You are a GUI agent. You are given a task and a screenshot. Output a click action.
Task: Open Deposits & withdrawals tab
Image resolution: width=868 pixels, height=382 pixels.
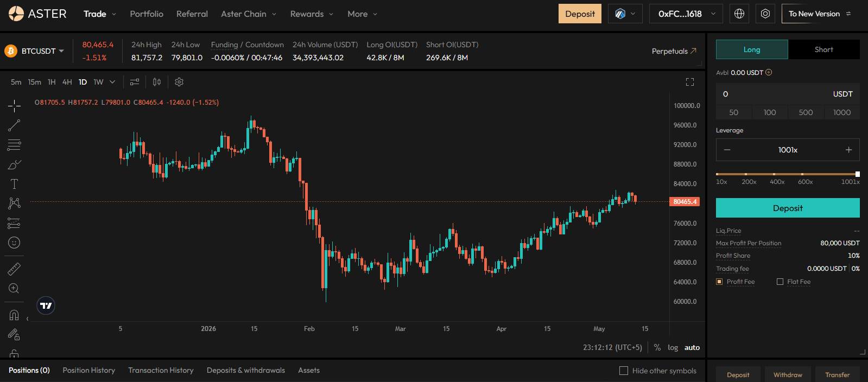coord(246,371)
